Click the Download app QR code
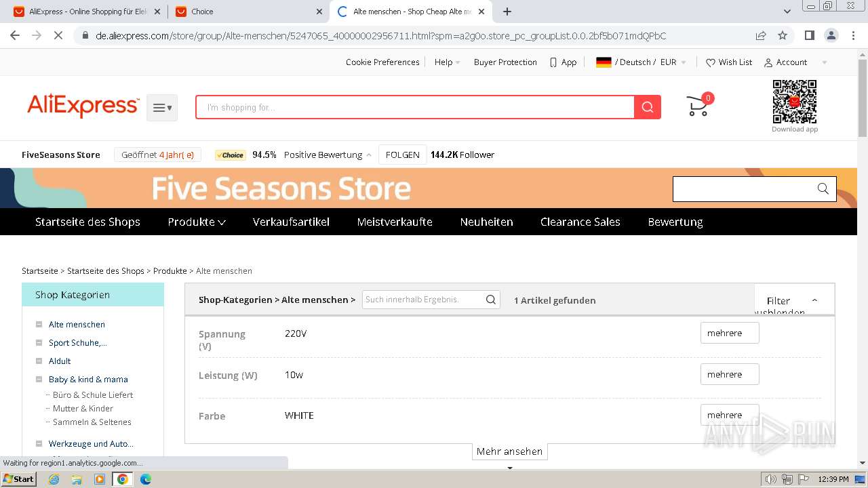This screenshot has width=868, height=488. pyautogui.click(x=795, y=102)
